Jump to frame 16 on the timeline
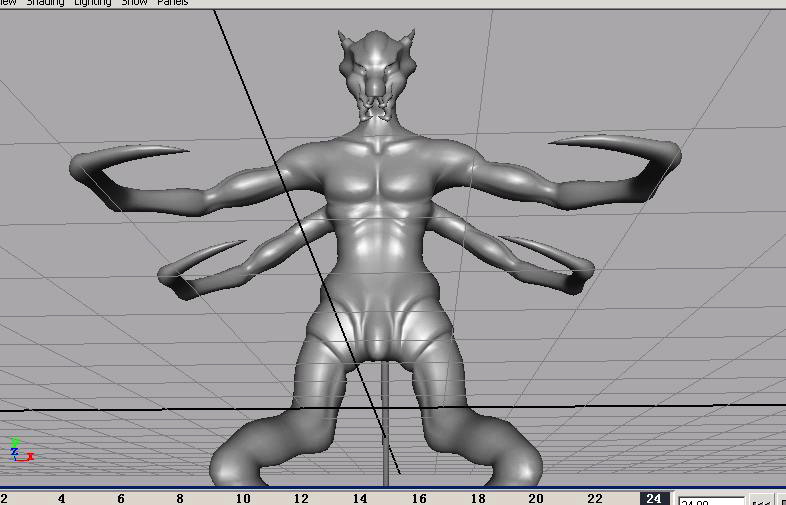786x505 pixels. [x=419, y=498]
